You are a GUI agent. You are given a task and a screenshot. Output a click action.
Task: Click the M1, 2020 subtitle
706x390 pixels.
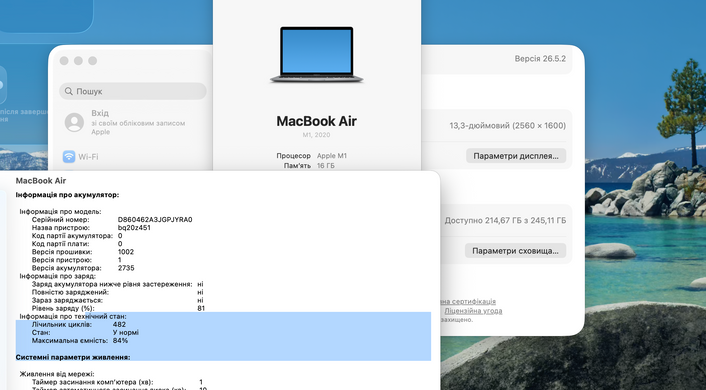(x=317, y=135)
